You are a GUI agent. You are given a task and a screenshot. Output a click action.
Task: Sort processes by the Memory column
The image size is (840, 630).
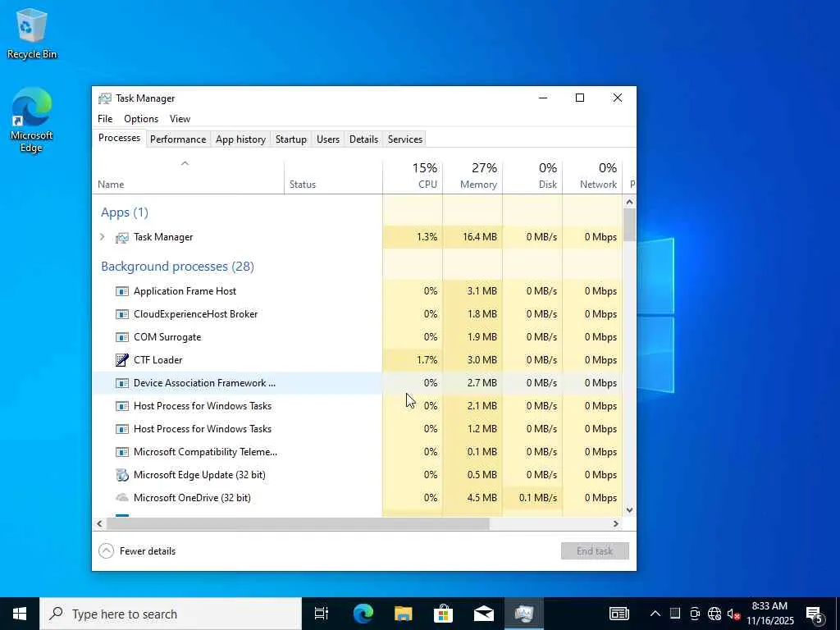[x=472, y=176]
